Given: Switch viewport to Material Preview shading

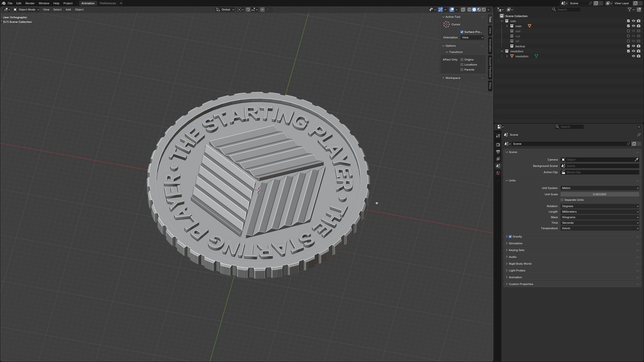Looking at the screenshot, I should coord(479,9).
